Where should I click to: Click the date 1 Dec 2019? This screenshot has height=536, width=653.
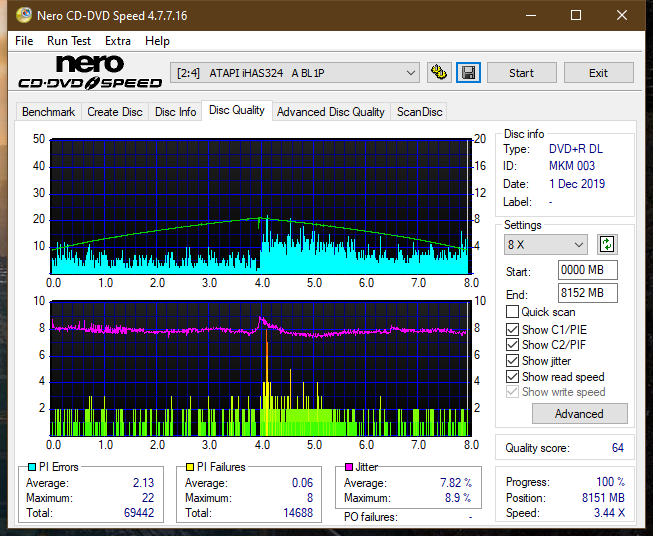click(x=577, y=184)
